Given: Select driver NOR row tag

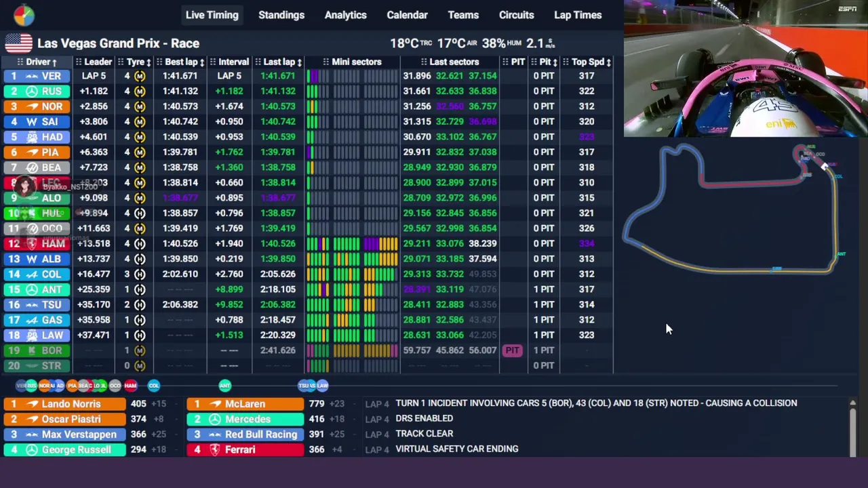Looking at the screenshot, I should coord(37,106).
